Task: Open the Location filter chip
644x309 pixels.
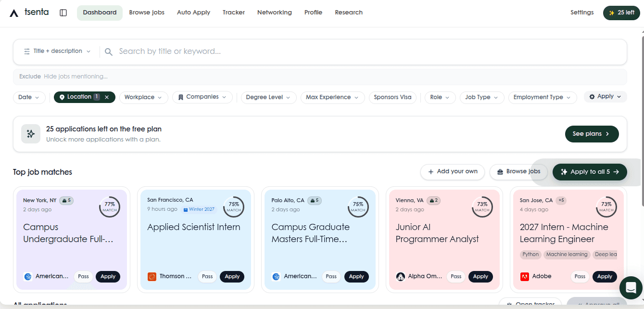Action: tap(79, 97)
